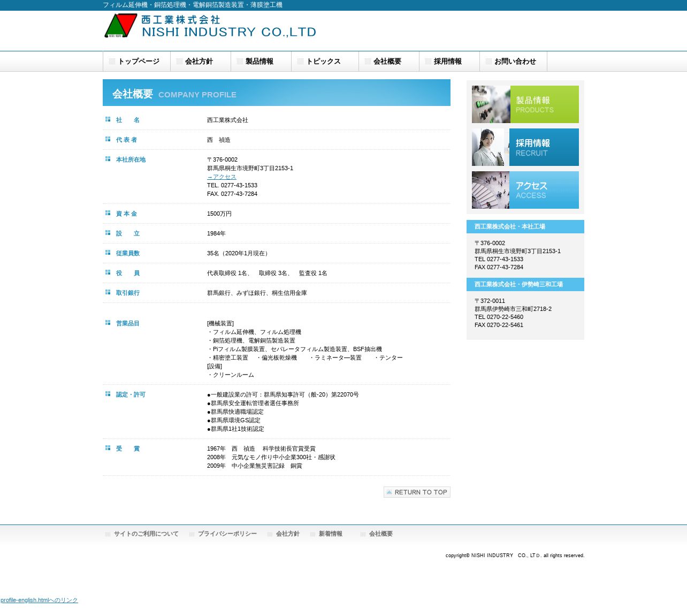The height and width of the screenshot is (616, 687).
Task: Click the icon beside 受賞 row
Action: 108,448
